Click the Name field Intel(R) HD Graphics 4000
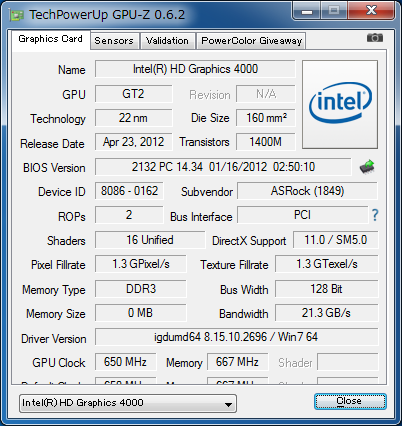The image size is (402, 426). pos(195,69)
